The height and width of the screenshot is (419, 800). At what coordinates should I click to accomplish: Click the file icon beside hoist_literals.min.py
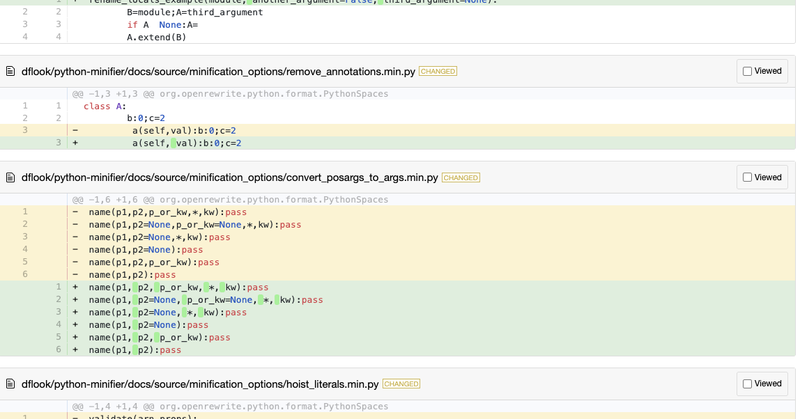pos(11,384)
